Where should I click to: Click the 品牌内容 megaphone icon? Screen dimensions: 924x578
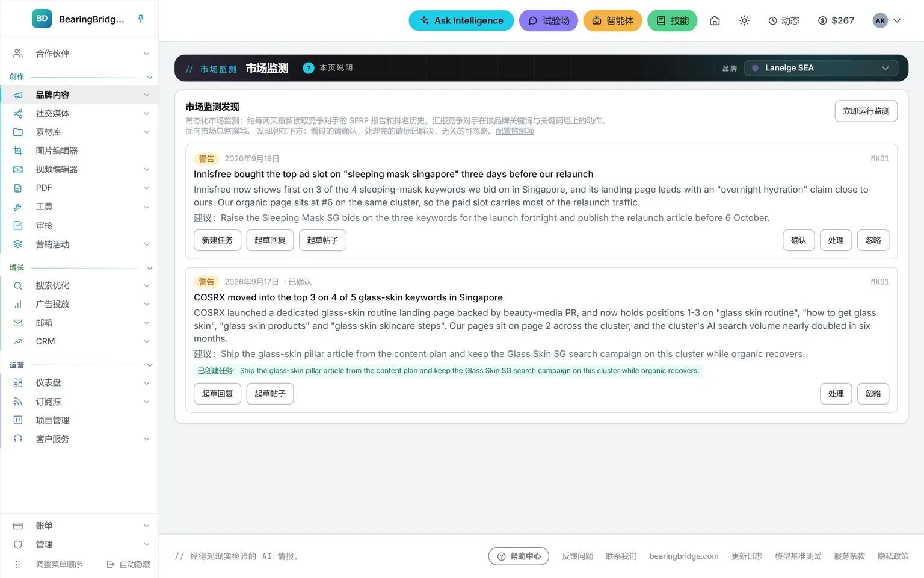18,95
